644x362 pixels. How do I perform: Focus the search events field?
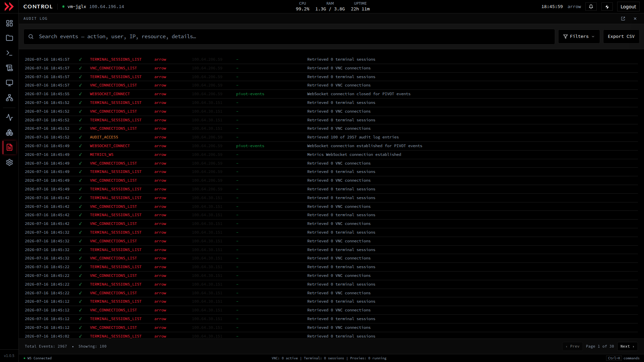click(x=289, y=37)
